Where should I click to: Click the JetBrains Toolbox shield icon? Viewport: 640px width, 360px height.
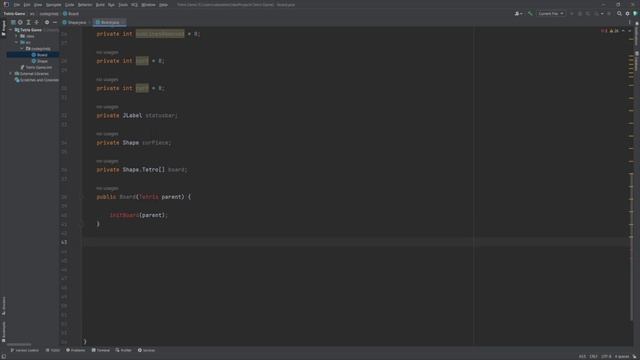[636, 14]
